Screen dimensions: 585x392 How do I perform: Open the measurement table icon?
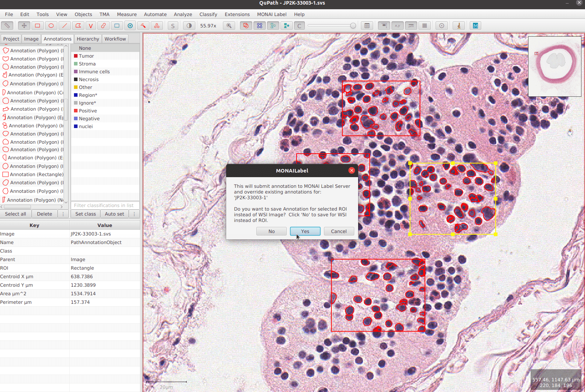pos(367,26)
